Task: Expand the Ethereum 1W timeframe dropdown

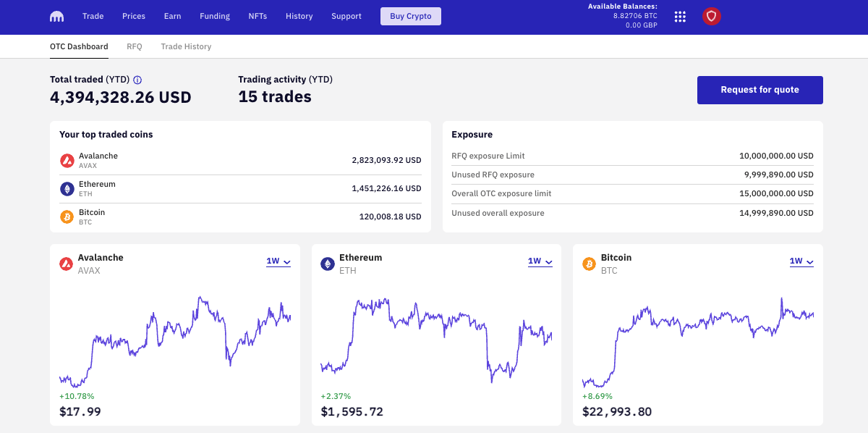Action: tap(540, 261)
